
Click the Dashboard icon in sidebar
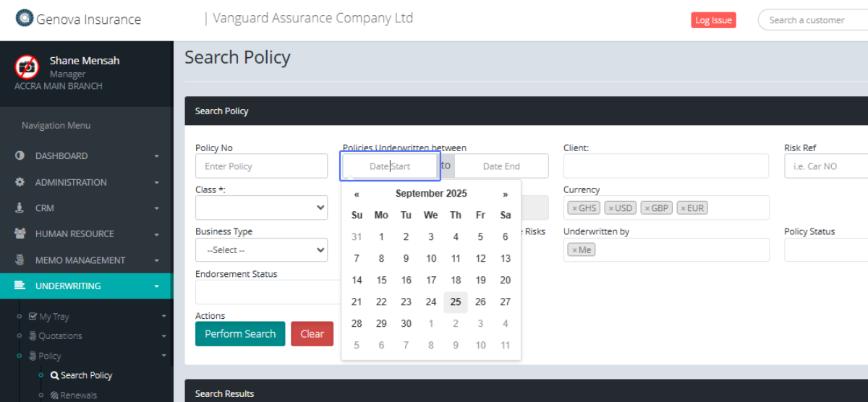(x=20, y=155)
